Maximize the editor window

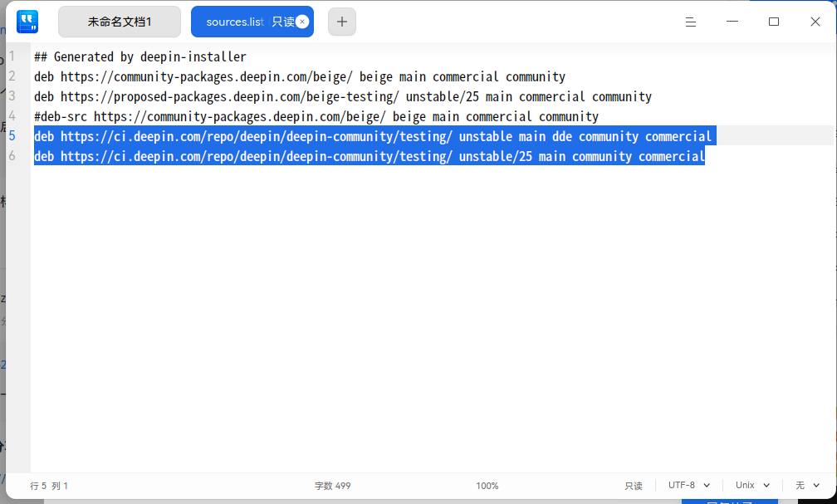tap(774, 22)
